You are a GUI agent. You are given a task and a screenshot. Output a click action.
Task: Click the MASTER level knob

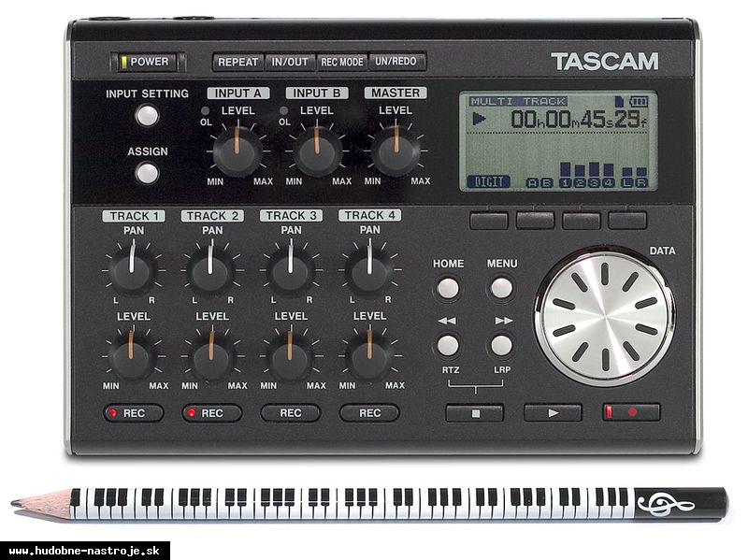click(x=396, y=151)
